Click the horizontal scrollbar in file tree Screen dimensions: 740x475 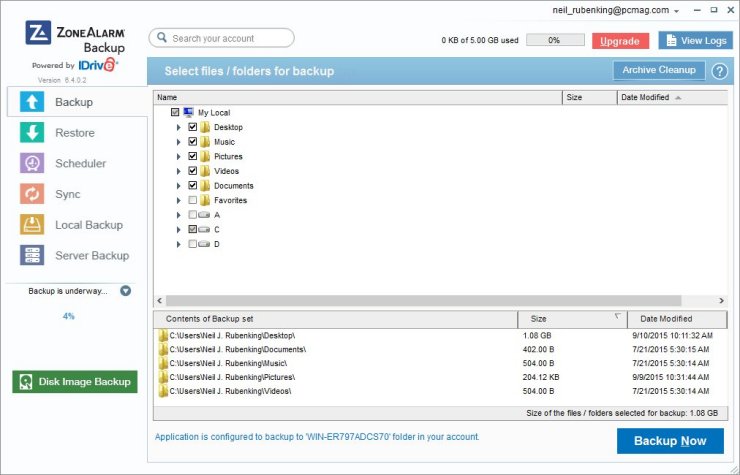pyautogui.click(x=423, y=301)
